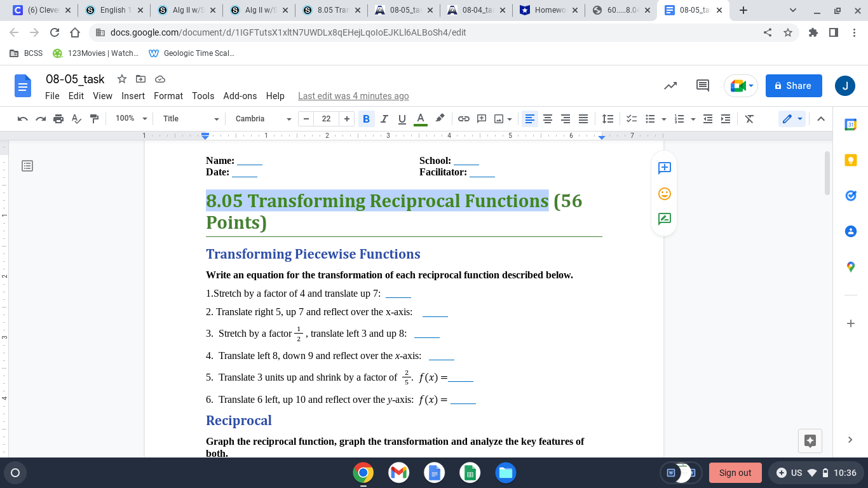Open the Format menu
The height and width of the screenshot is (488, 868).
[x=168, y=96]
